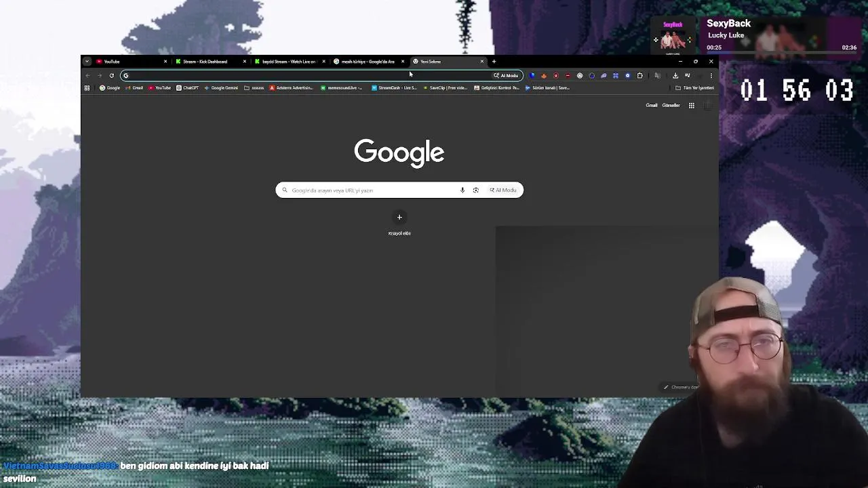Close the mesih türkiye search tab
This screenshot has height=488, width=868.
[x=403, y=62]
